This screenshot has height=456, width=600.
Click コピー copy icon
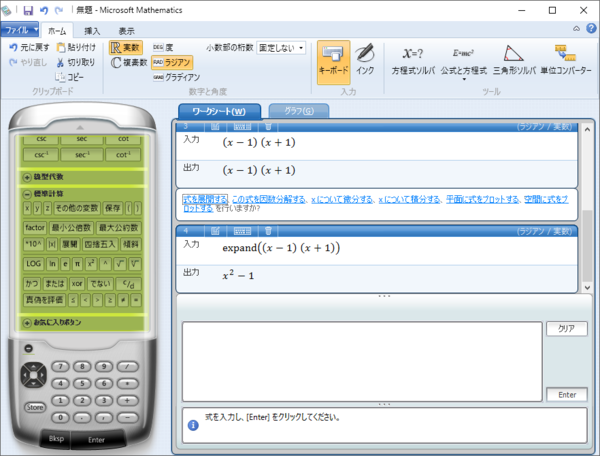(69, 77)
